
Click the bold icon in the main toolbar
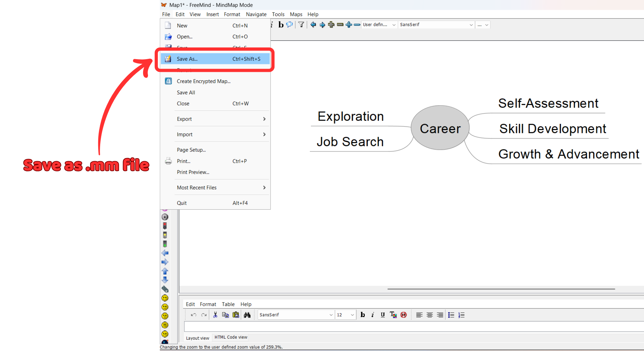pos(281,25)
